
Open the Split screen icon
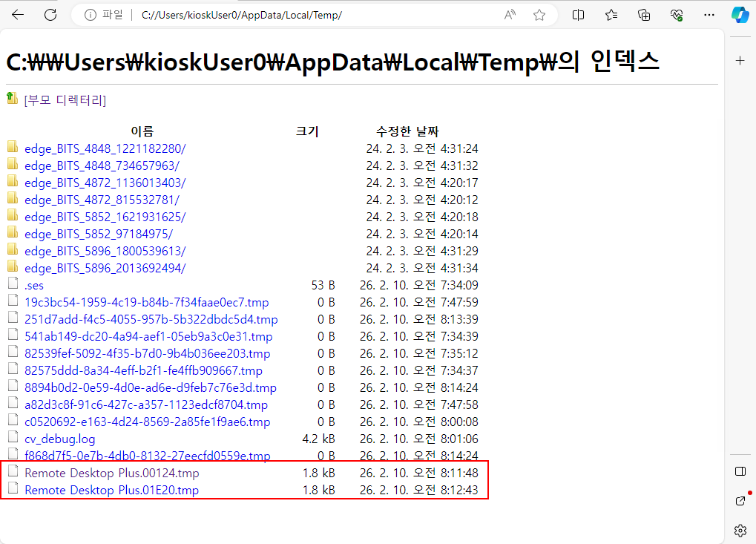579,15
